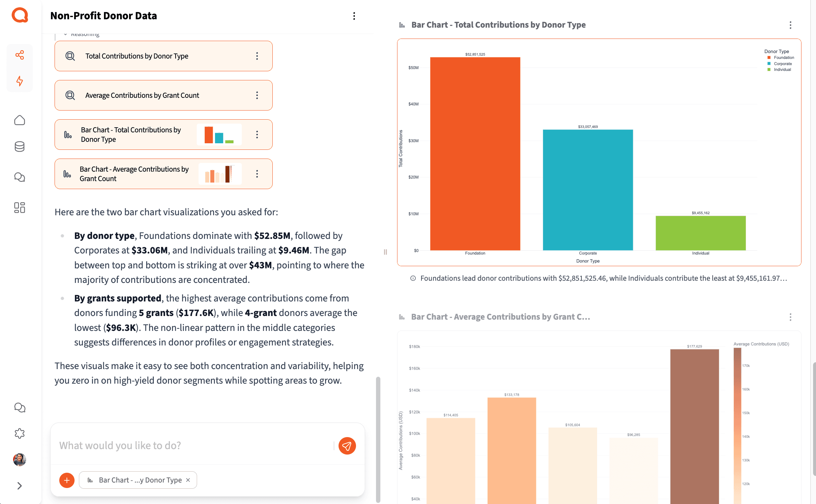Viewport: 816px width, 504px height.
Task: Click the orange plus attachment button
Action: point(67,480)
